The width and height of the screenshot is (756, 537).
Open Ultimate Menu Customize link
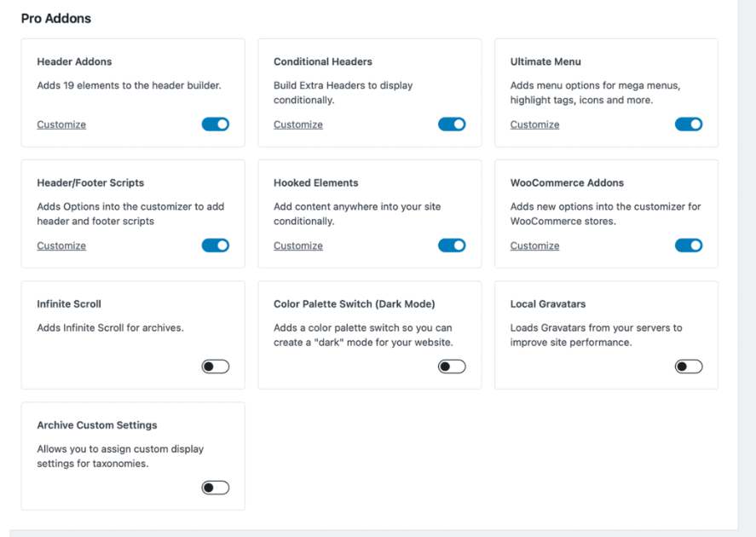click(x=534, y=124)
